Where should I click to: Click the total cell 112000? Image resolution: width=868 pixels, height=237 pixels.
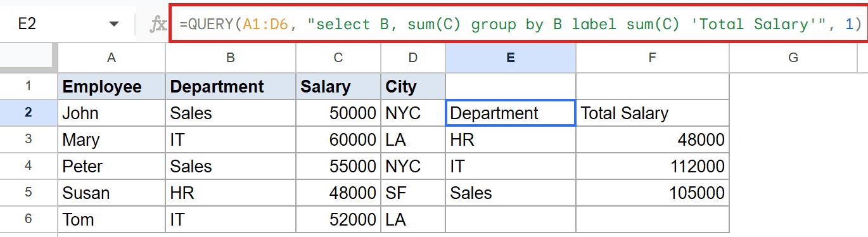(653, 166)
